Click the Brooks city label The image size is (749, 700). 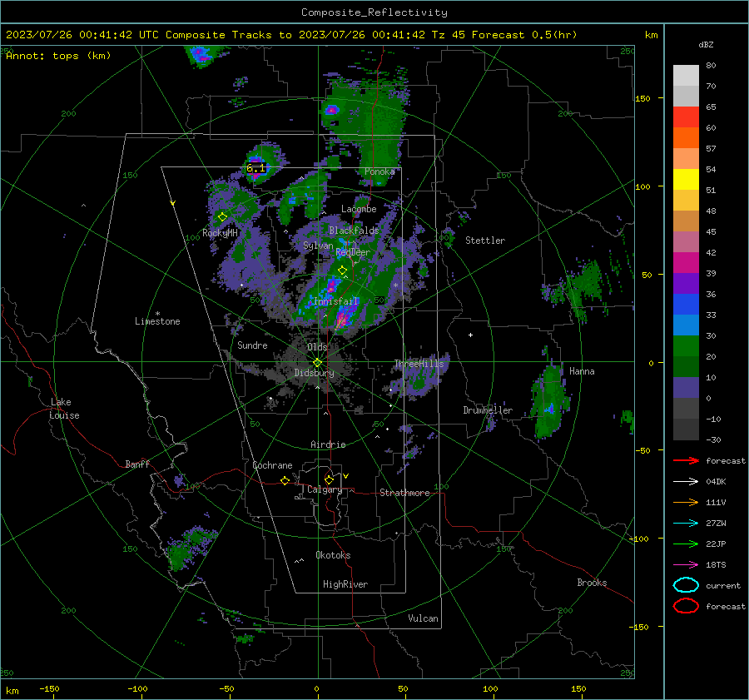(x=592, y=583)
